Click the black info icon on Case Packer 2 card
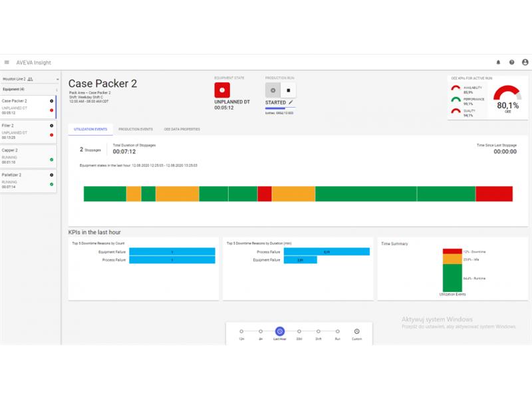The image size is (532, 399). [52, 101]
